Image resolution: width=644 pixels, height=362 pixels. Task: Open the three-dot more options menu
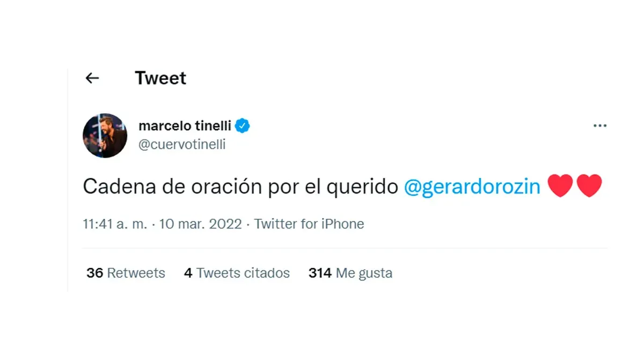(x=599, y=126)
